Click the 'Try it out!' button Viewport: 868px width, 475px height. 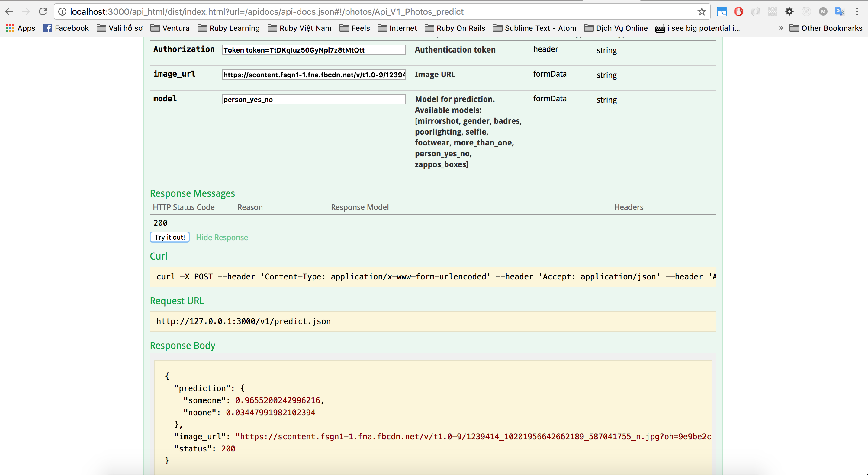click(170, 238)
